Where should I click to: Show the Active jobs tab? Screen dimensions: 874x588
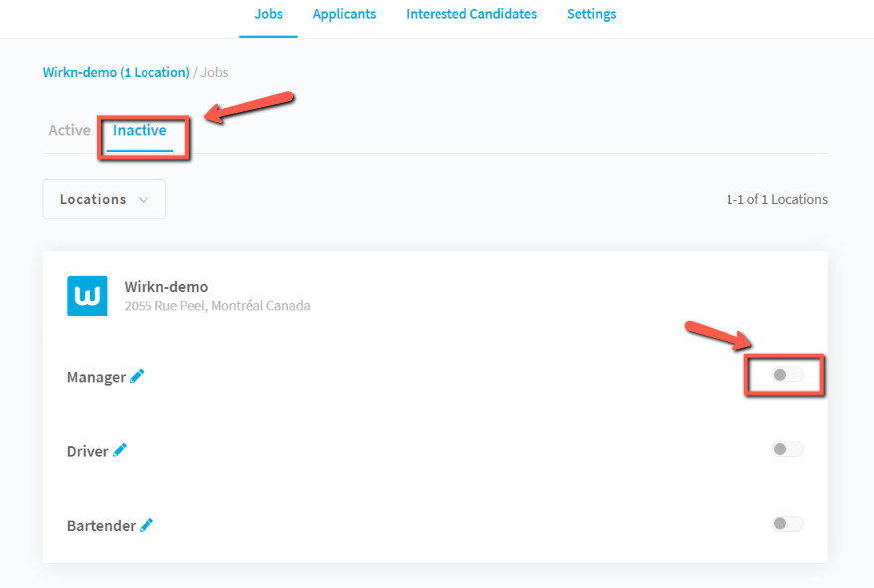[69, 130]
